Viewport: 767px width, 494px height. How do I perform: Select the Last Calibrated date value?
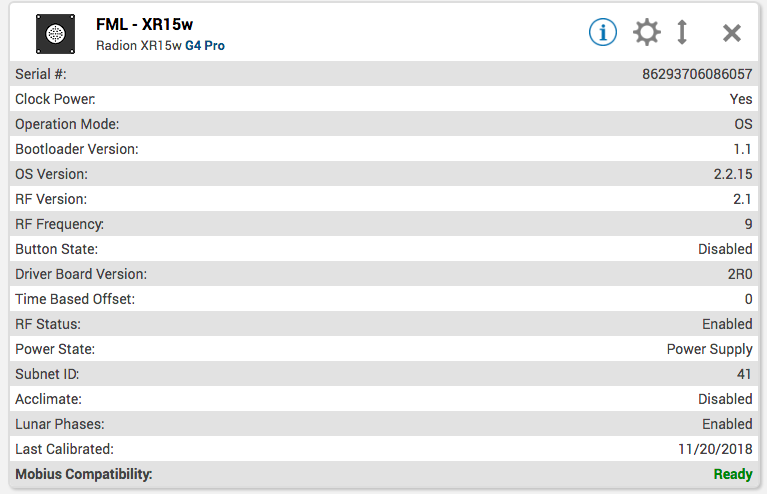(715, 449)
